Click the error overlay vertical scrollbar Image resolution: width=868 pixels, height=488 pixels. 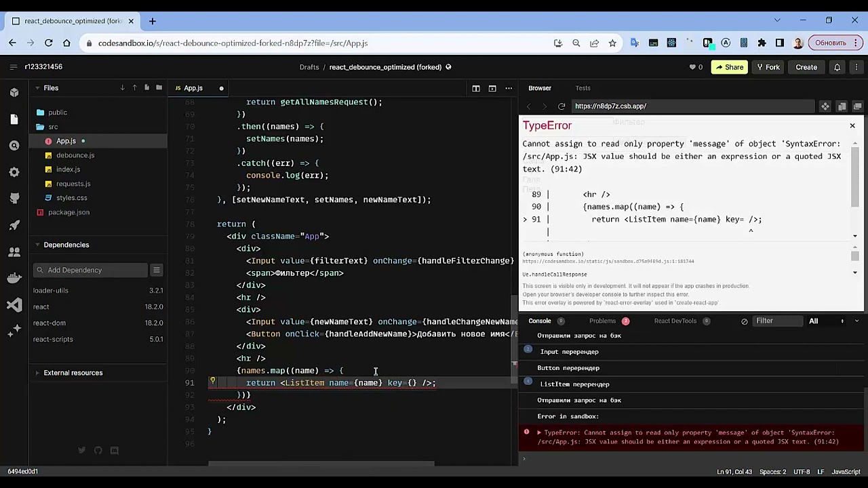click(855, 176)
